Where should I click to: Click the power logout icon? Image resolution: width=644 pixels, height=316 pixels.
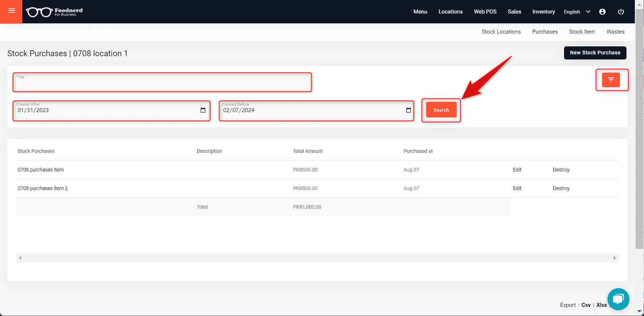(x=621, y=12)
